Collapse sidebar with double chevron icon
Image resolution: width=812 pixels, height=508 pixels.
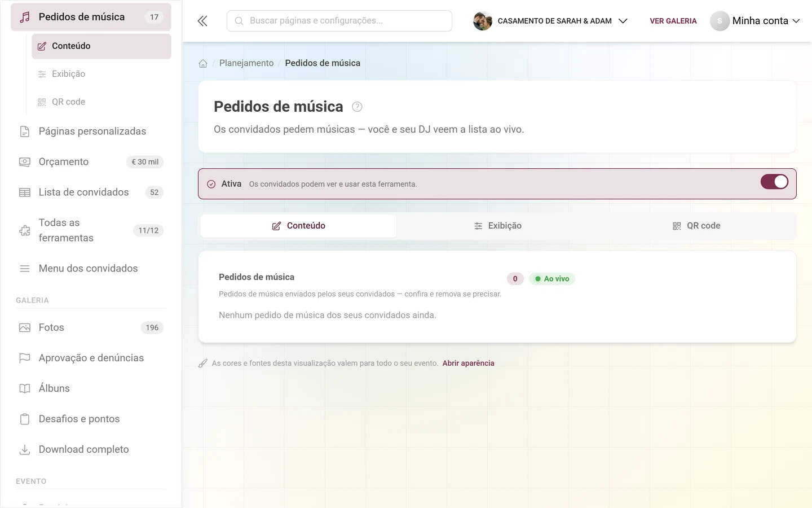tap(202, 21)
